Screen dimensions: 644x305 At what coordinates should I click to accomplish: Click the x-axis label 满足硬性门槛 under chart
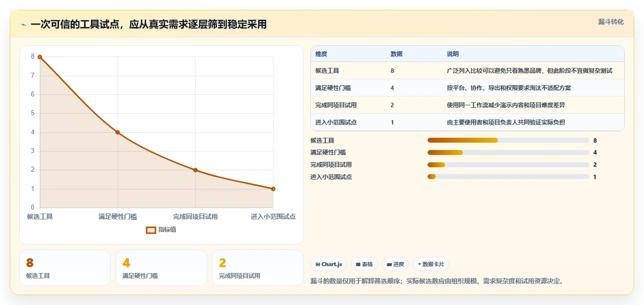pos(118,216)
